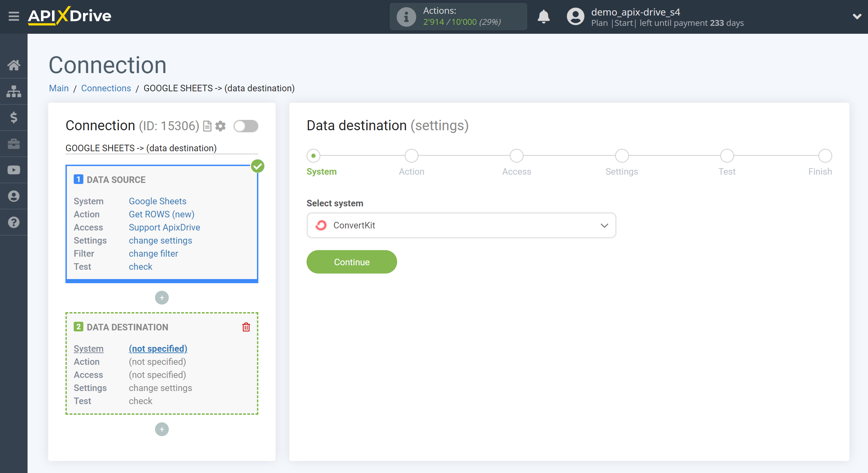Screen dimensions: 868x473
Task: Click the Continue button
Action: 352,261
